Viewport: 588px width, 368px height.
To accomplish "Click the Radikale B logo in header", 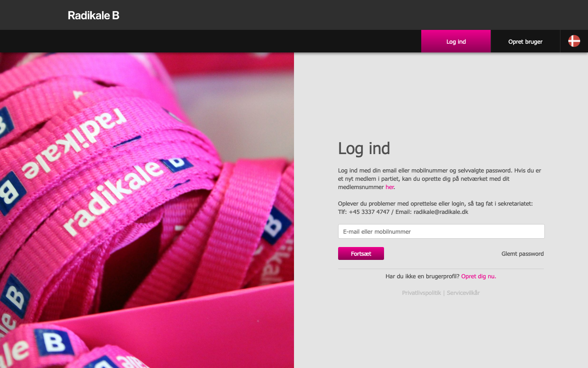I will 94,15.
